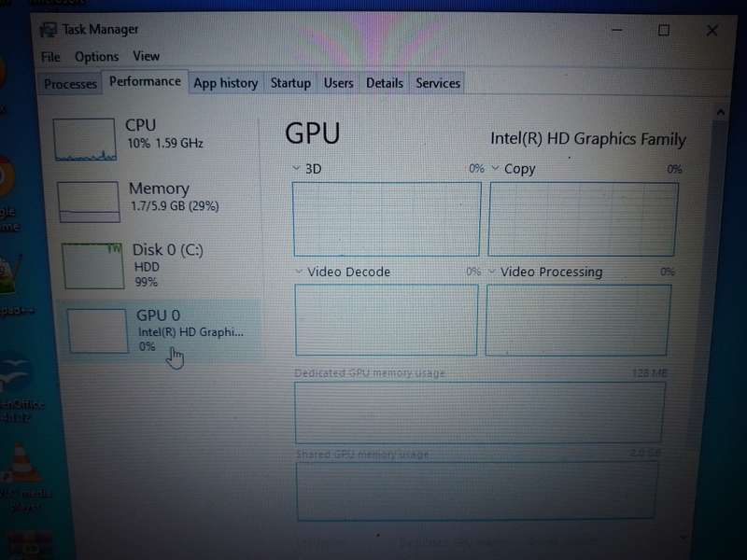The height and width of the screenshot is (560, 747).
Task: Switch to the App history tab
Action: click(225, 83)
